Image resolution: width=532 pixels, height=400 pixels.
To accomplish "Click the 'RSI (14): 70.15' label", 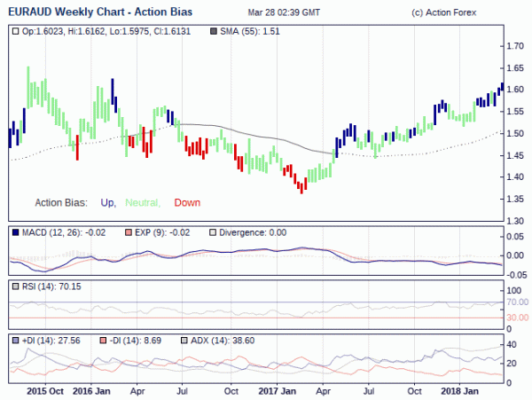I will [51, 286].
